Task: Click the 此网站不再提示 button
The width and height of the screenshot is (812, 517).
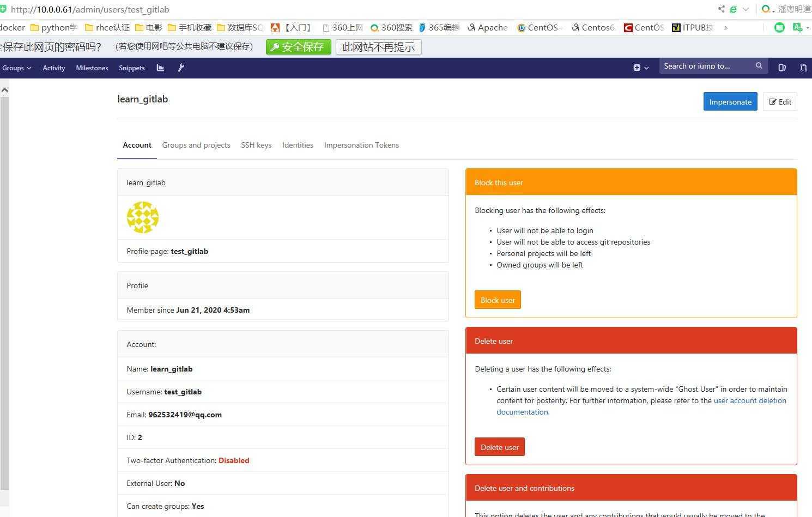Action: 379,47
